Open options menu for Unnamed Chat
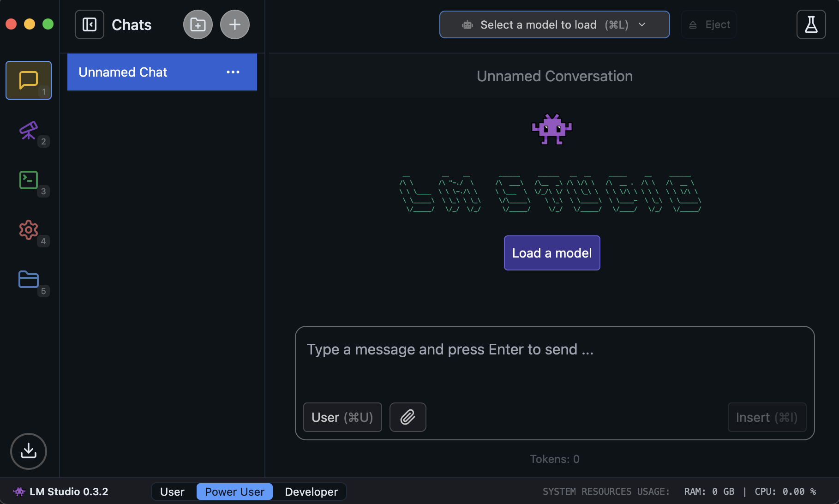Screen dimensions: 839x504 click(x=233, y=72)
